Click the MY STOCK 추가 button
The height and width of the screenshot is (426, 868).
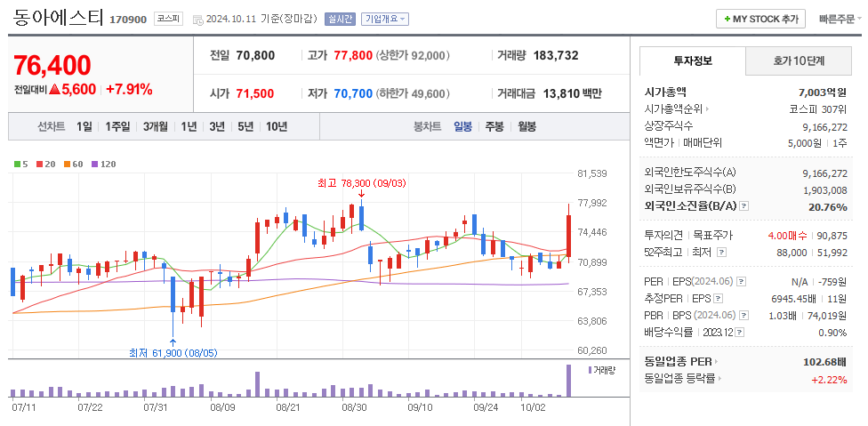pyautogui.click(x=760, y=19)
